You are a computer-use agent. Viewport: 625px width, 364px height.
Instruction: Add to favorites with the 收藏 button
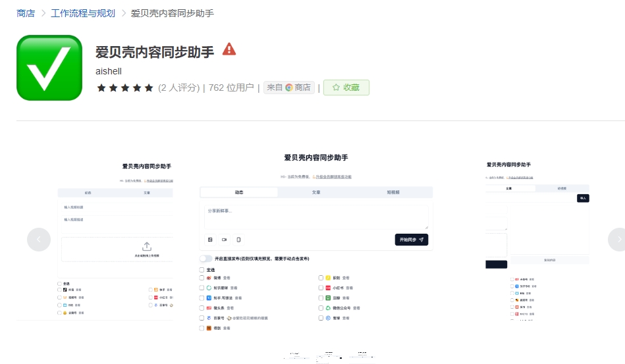(346, 88)
